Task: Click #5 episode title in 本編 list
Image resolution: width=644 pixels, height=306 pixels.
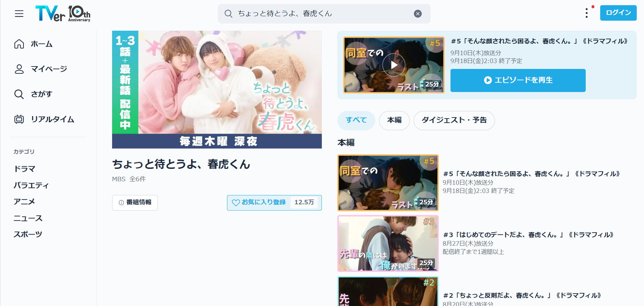Action: pos(532,174)
